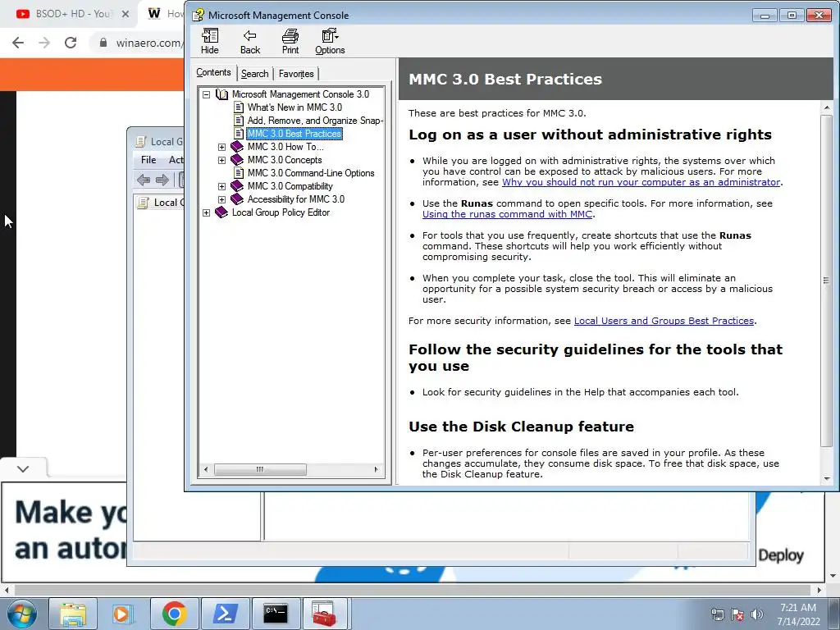Click the red toolbox MMC taskbar icon
This screenshot has height=630, width=840.
(x=325, y=614)
